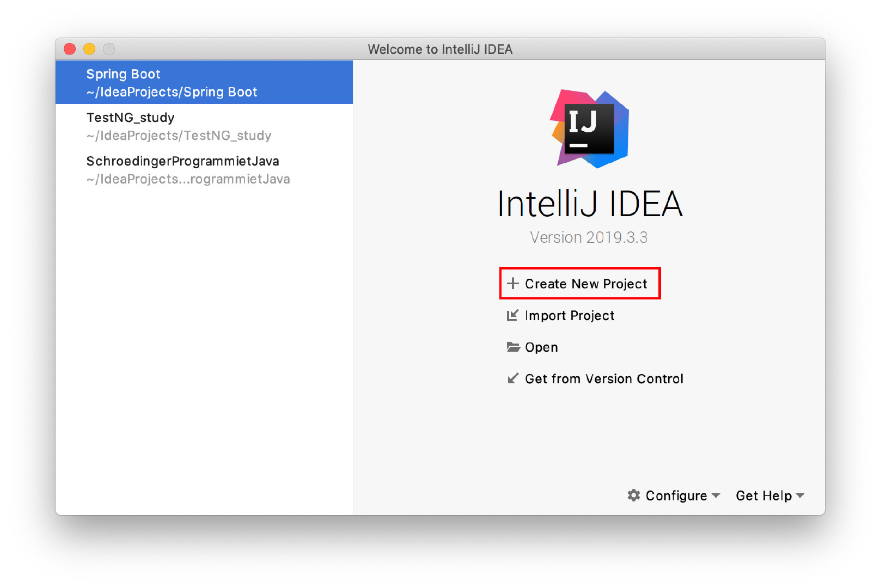The width and height of the screenshot is (880, 588).
Task: Click the Open folder icon
Action: point(513,347)
